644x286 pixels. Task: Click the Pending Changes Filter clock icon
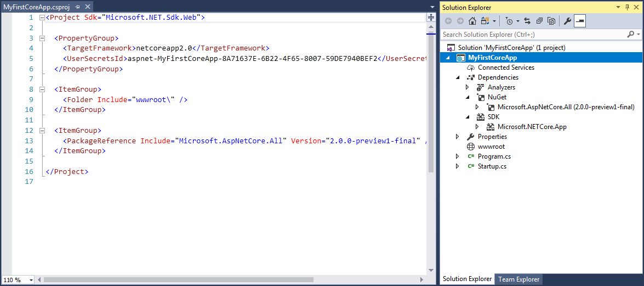tap(509, 21)
